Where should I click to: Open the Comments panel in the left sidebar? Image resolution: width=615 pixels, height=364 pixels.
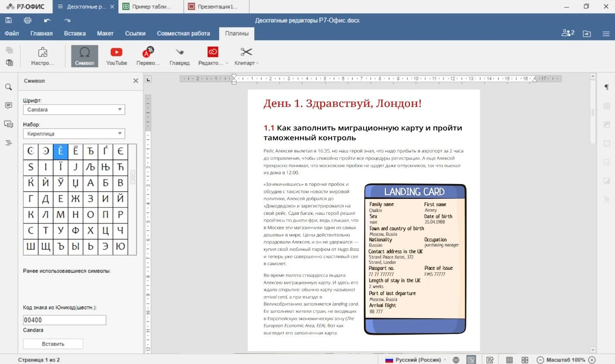pos(9,105)
